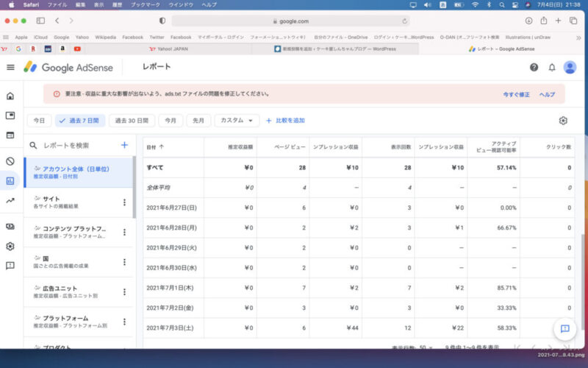Open the Ads section icon in sidebar
Screen dimensions: 588x368
tap(10, 116)
